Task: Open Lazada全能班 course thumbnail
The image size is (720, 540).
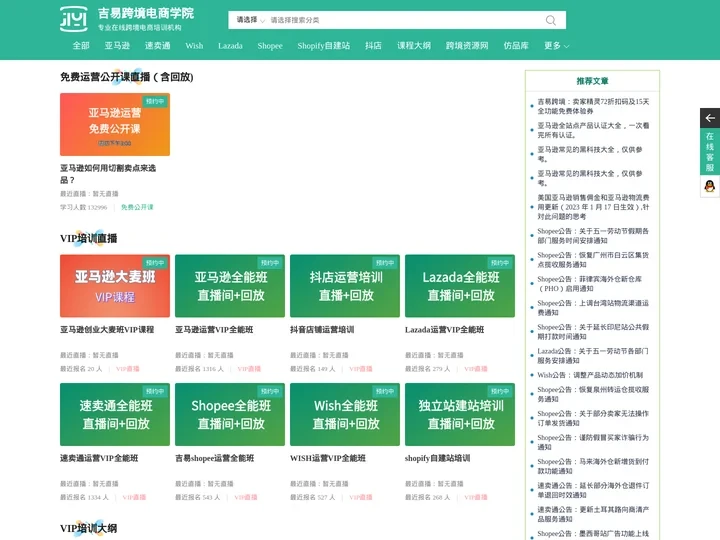Action: click(x=460, y=286)
